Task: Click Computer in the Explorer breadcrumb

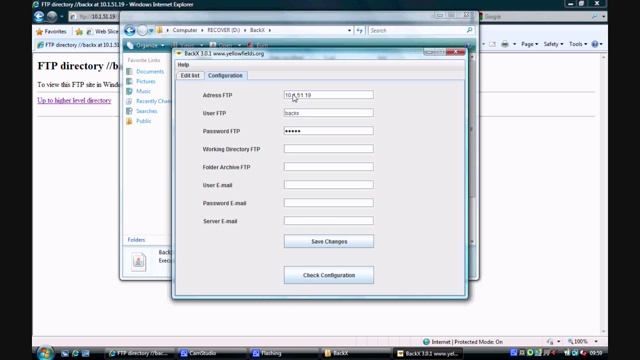Action: (185, 30)
